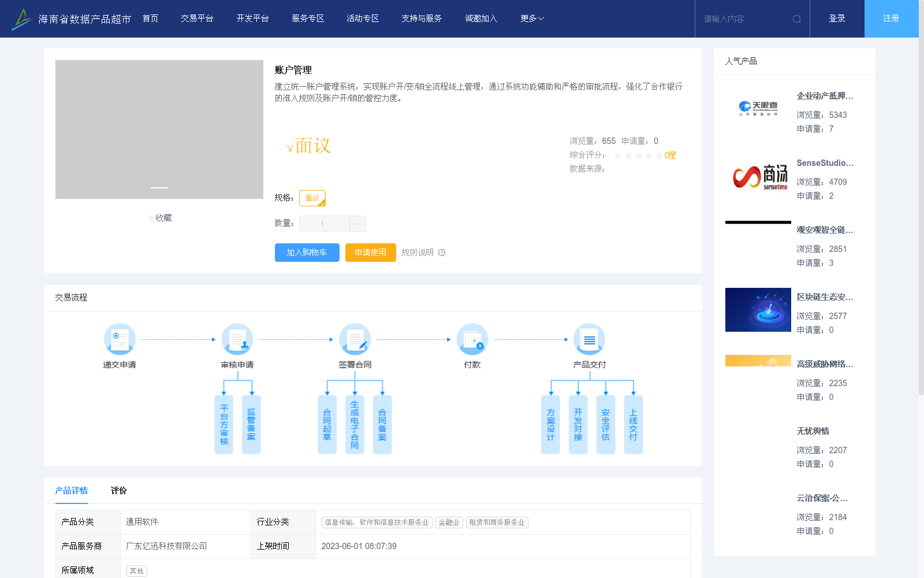This screenshot has width=924, height=578.
Task: Select the 方案设计 flow box
Action: tap(550, 425)
